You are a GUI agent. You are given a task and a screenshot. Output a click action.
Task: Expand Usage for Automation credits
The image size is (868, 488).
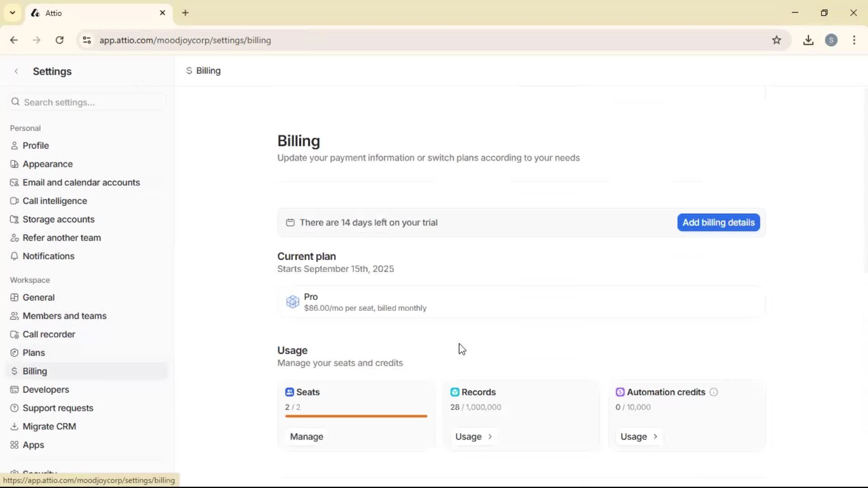tap(639, 436)
